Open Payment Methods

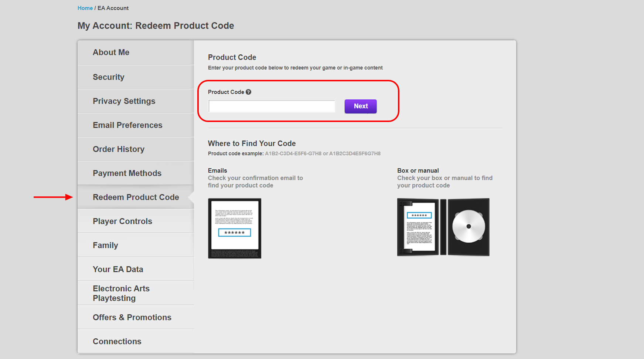(136, 173)
